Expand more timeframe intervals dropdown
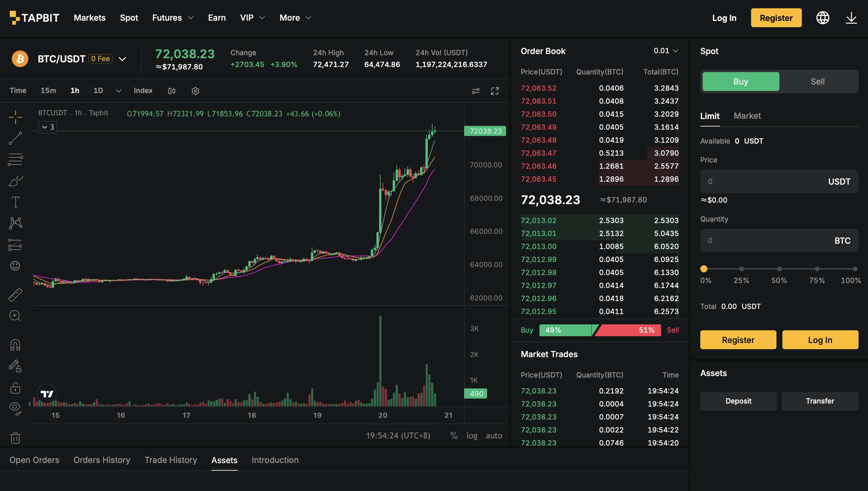 pyautogui.click(x=119, y=91)
